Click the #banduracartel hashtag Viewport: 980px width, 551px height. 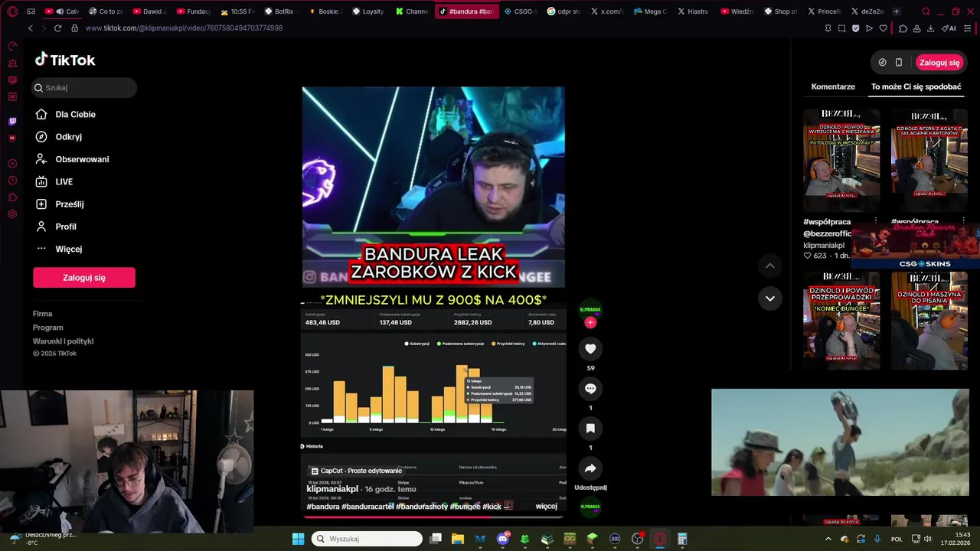pos(367,507)
